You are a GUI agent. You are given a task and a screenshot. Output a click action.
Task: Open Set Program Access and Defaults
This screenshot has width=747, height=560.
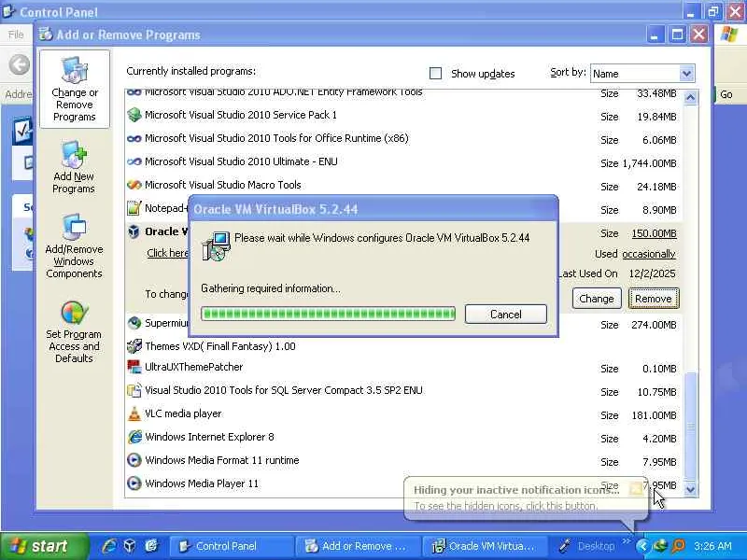click(74, 332)
